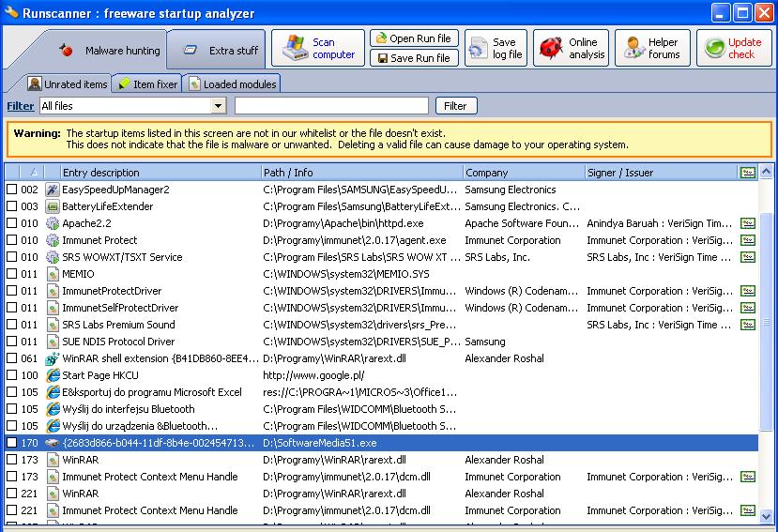This screenshot has height=532, width=778.
Task: Sort by Signer / Issuer column
Action: click(661, 173)
